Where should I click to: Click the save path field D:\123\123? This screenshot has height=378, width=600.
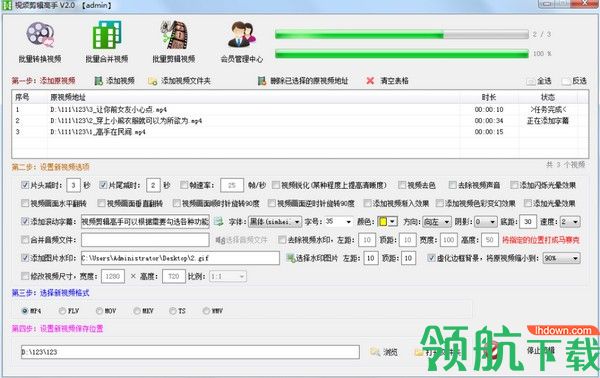[190, 352]
